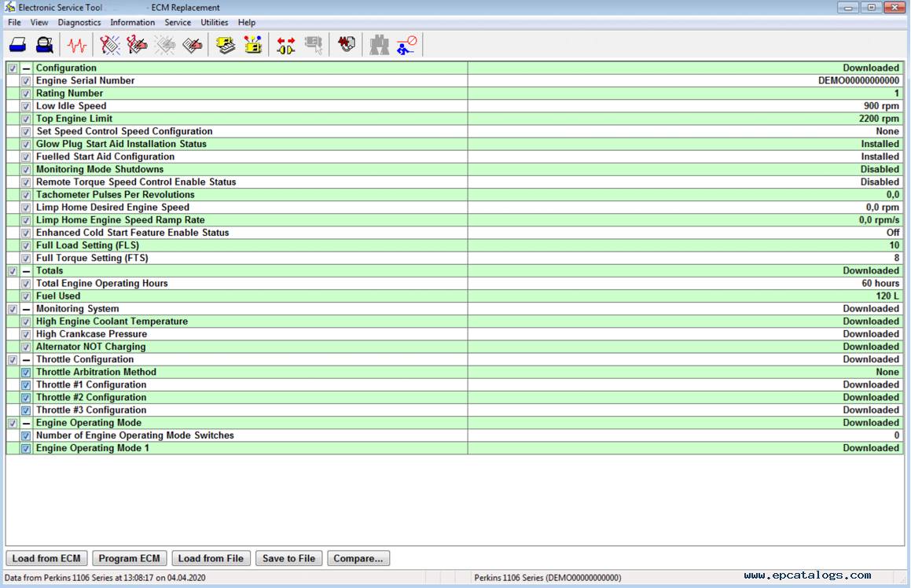Open Active Diagnostic Codes toolbar icon
The width and height of the screenshot is (911, 588).
(x=110, y=45)
